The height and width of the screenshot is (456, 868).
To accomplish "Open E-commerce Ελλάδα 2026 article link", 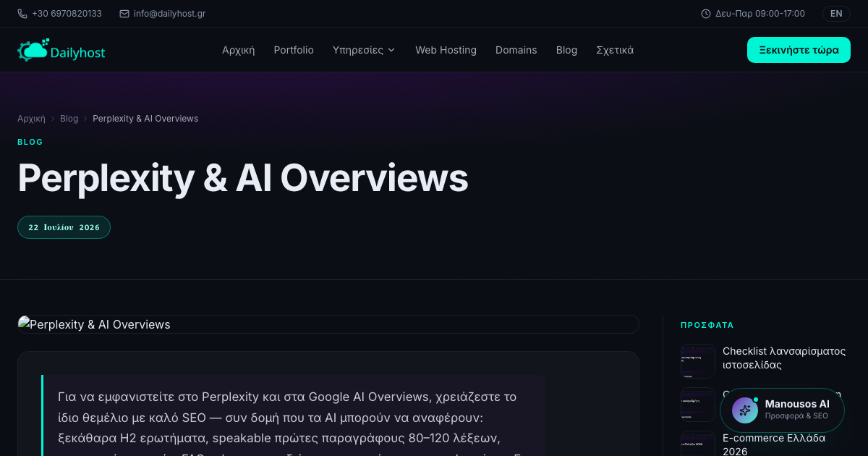I will pyautogui.click(x=774, y=444).
